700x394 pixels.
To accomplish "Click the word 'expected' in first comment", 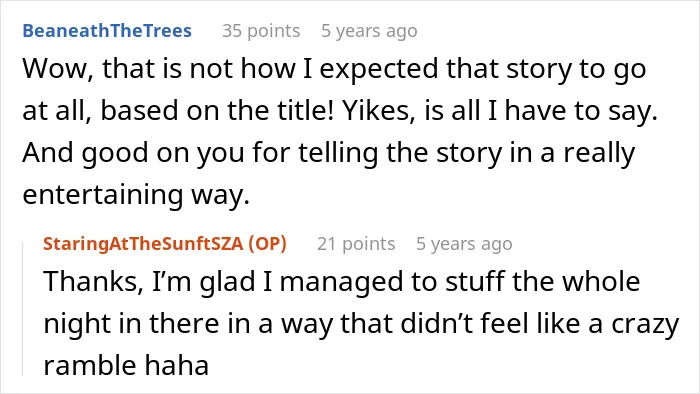I will [379, 69].
